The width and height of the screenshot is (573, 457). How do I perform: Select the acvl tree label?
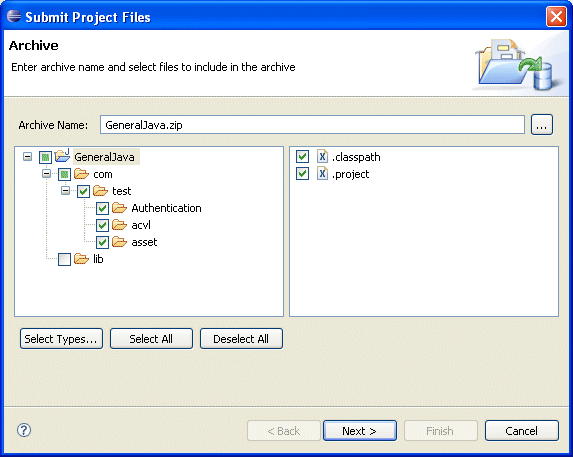click(141, 225)
